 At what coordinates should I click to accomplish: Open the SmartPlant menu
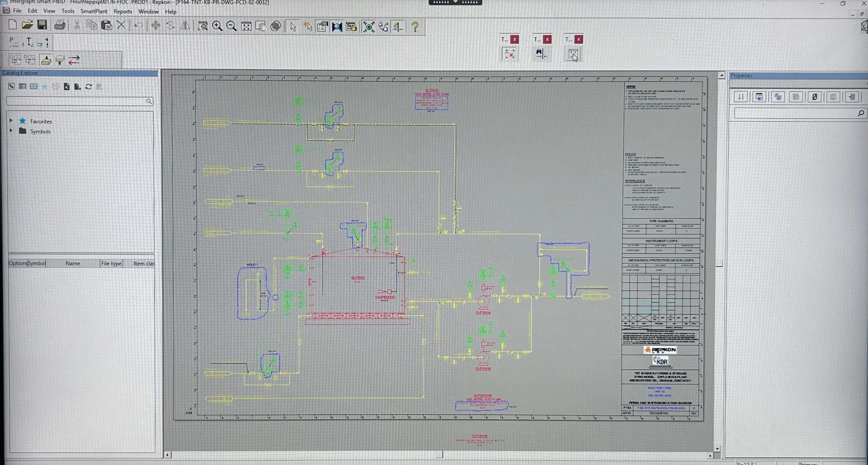click(x=94, y=11)
